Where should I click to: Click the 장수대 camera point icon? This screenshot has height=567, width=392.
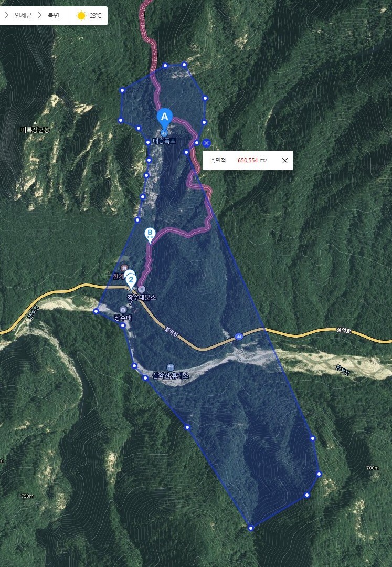pos(123,310)
